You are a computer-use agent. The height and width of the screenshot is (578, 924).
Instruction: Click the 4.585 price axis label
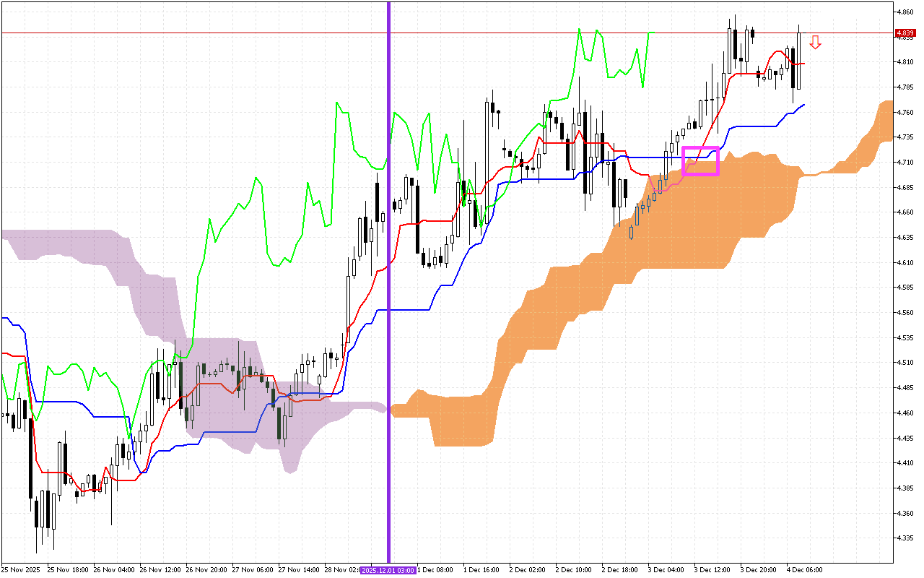pyautogui.click(x=905, y=288)
